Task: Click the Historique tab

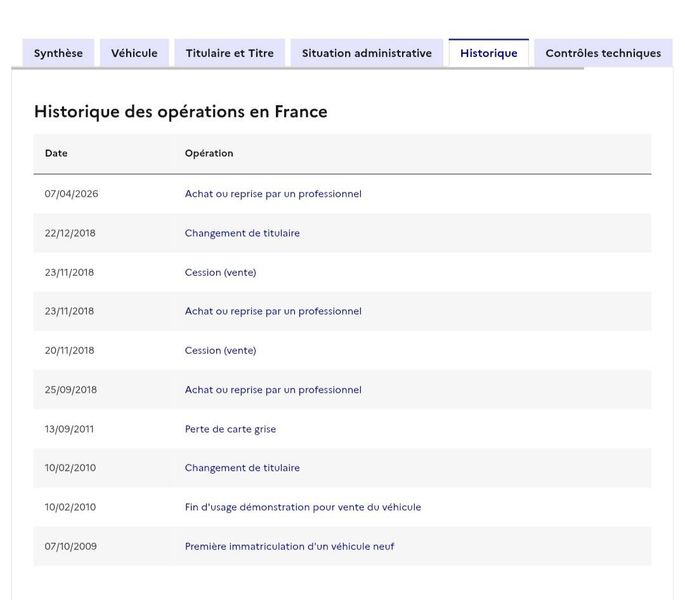Action: tap(489, 53)
